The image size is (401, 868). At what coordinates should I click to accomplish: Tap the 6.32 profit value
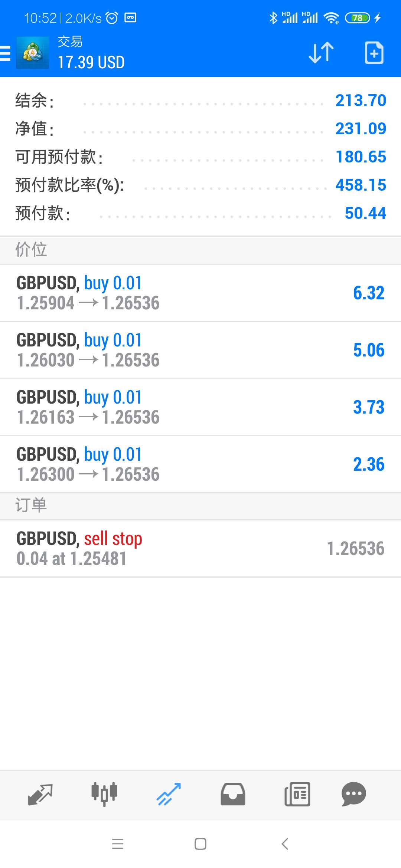(x=369, y=293)
